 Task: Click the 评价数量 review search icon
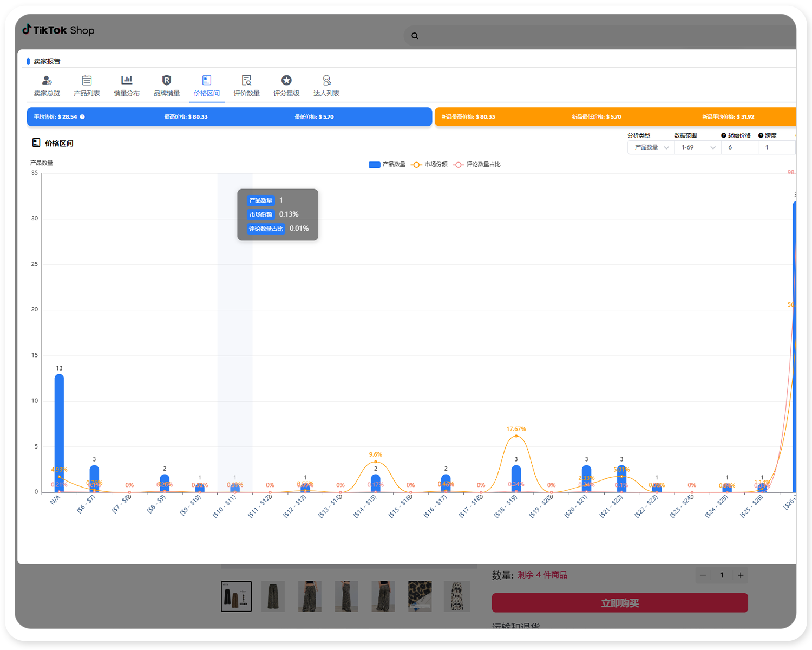click(x=246, y=81)
